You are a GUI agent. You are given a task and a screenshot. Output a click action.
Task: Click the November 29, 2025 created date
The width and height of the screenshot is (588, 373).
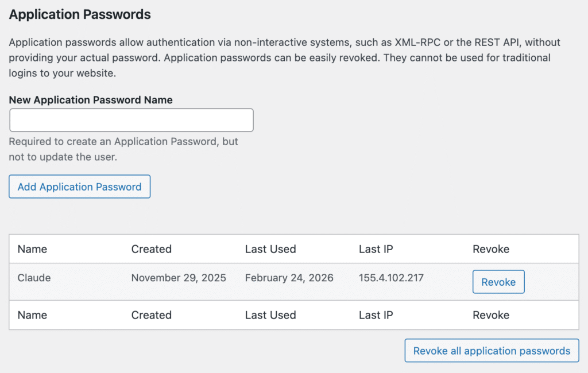179,278
